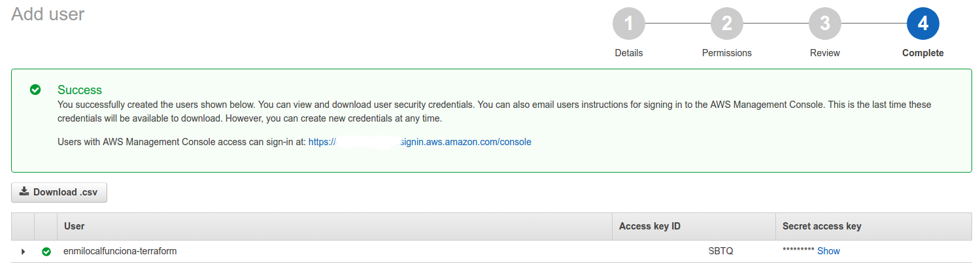Click the Secret access key column header
980x270 pixels.
pos(821,226)
